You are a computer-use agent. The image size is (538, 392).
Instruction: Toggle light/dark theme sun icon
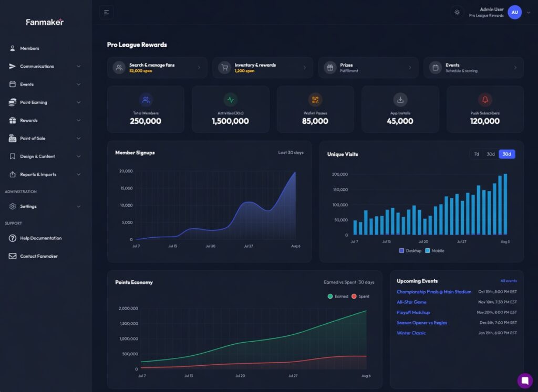(457, 13)
